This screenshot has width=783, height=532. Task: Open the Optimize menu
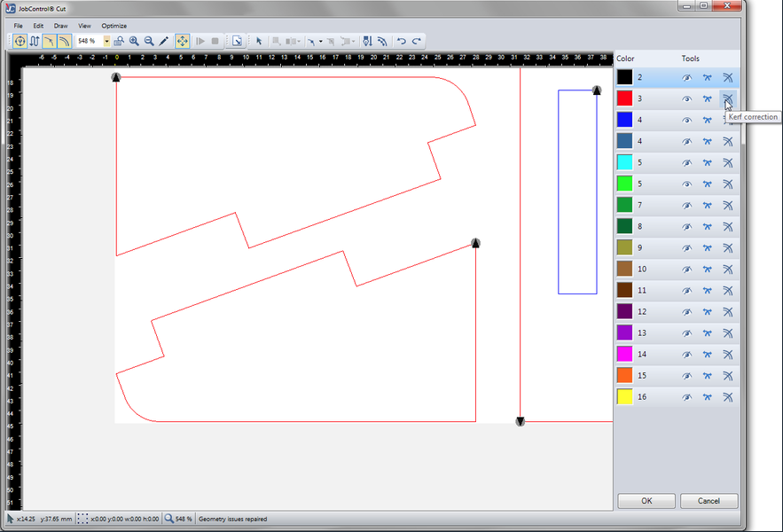click(114, 26)
